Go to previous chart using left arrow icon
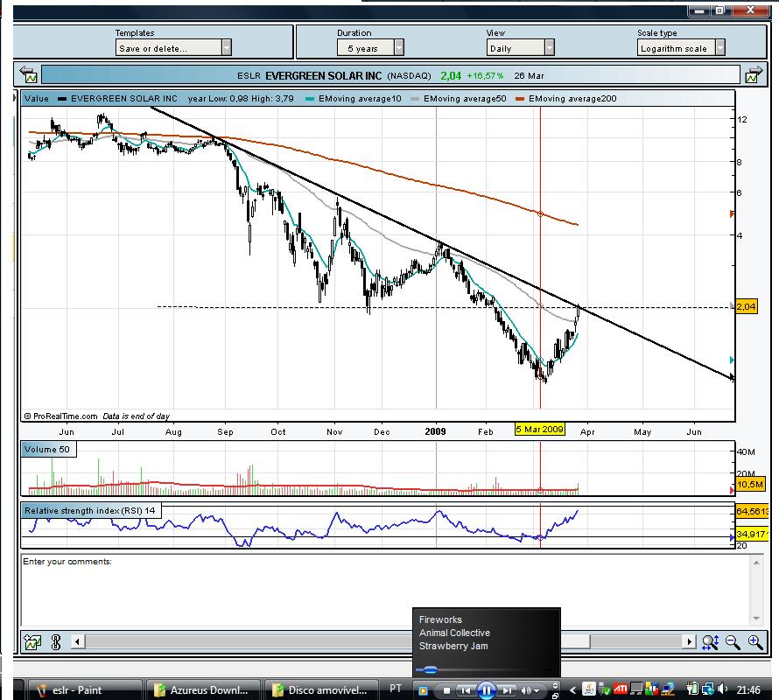The width and height of the screenshot is (779, 700). pyautogui.click(x=29, y=75)
